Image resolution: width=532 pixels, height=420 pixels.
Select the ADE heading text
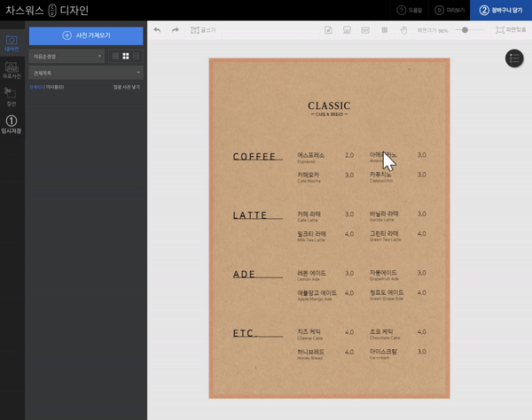[x=244, y=274]
